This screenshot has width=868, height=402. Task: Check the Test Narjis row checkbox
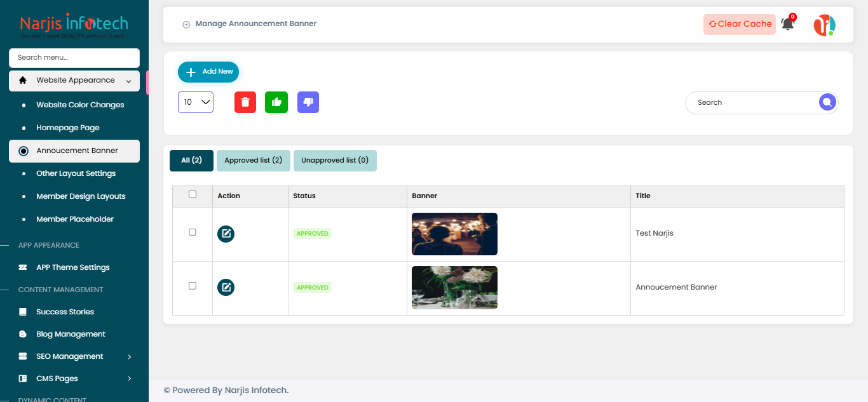(x=193, y=232)
